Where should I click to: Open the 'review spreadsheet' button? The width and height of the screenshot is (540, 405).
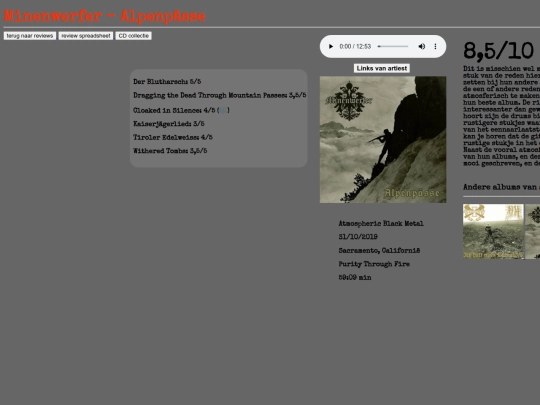pos(86,36)
